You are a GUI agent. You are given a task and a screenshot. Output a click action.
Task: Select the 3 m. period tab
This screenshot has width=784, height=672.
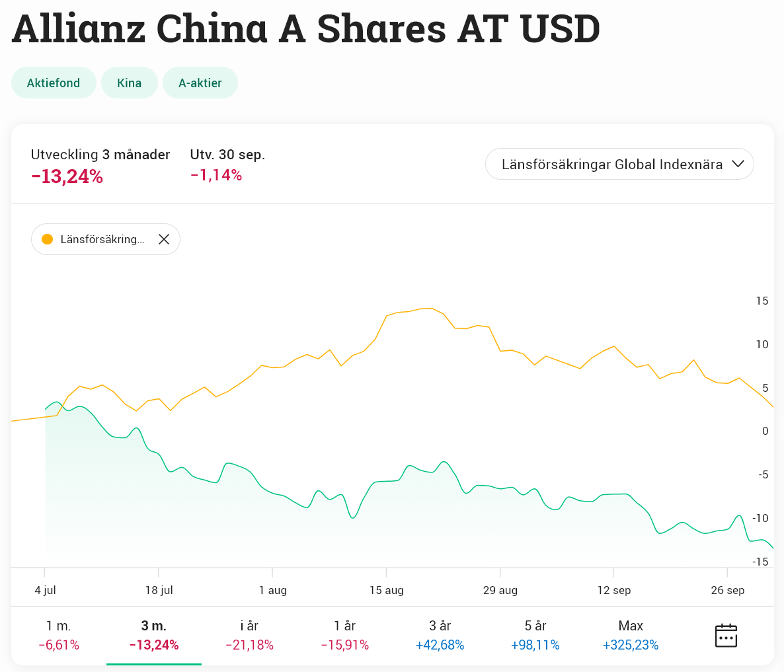[153, 635]
